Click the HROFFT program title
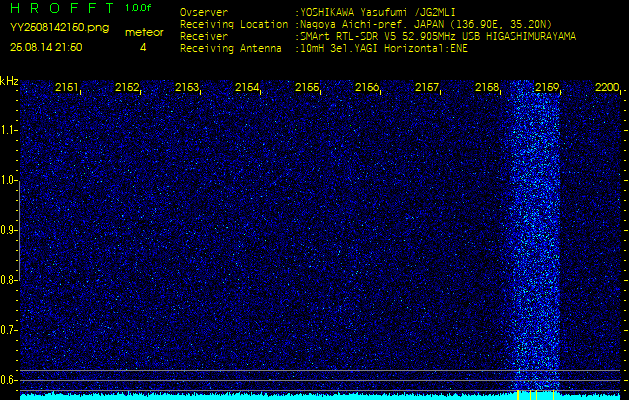The height and width of the screenshot is (400, 629). point(63,8)
